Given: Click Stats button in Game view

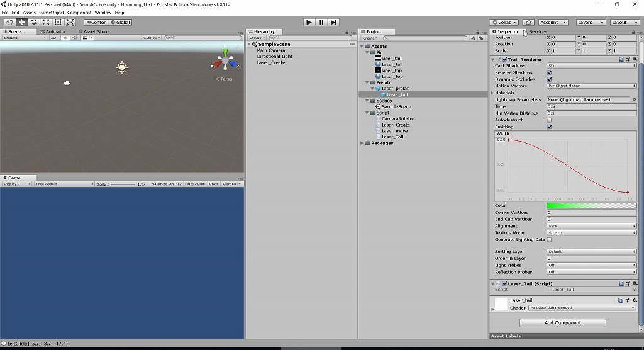Looking at the screenshot, I should [x=214, y=184].
